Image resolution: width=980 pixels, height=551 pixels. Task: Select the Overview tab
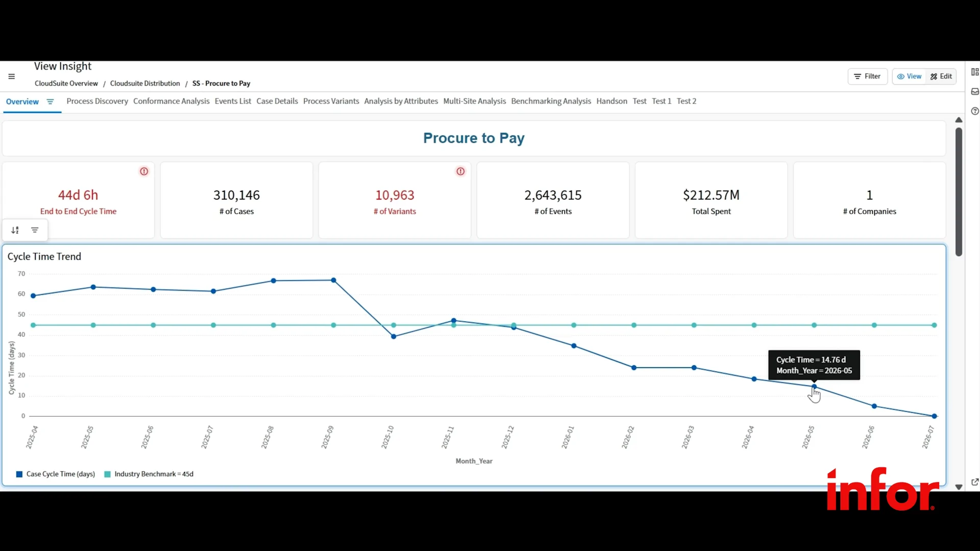pyautogui.click(x=22, y=102)
